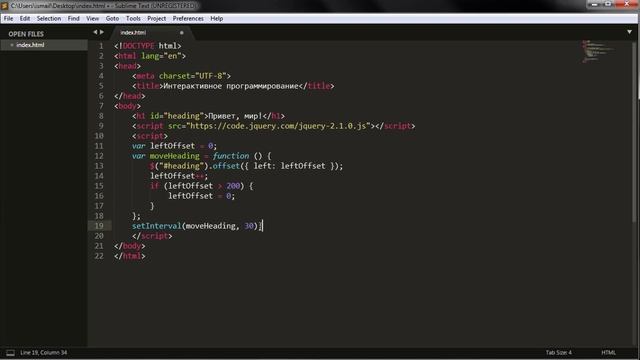640x360 pixels.
Task: Click the closing </html> tag
Action: pyautogui.click(x=129, y=256)
